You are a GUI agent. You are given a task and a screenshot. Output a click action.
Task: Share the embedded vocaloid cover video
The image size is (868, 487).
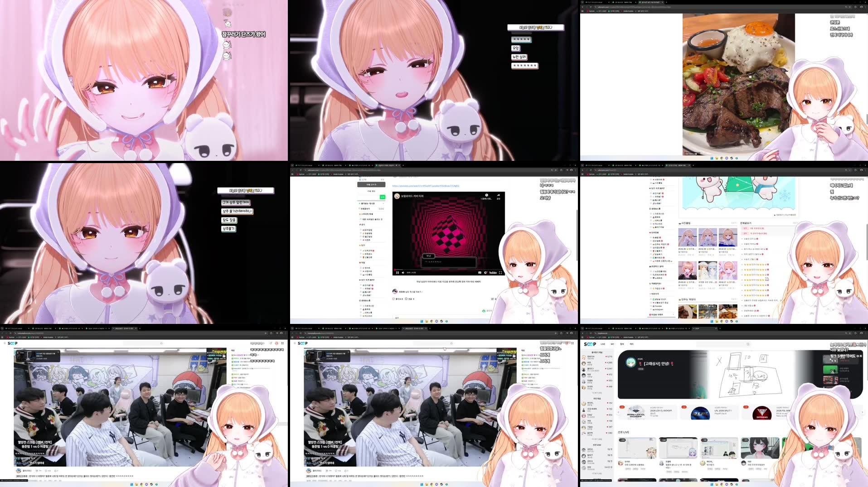(x=498, y=196)
